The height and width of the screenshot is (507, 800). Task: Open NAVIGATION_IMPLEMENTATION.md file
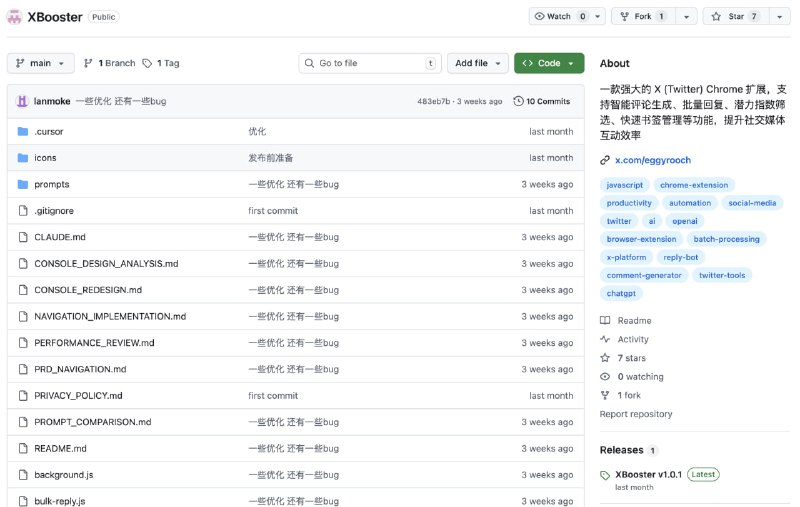[x=110, y=316]
